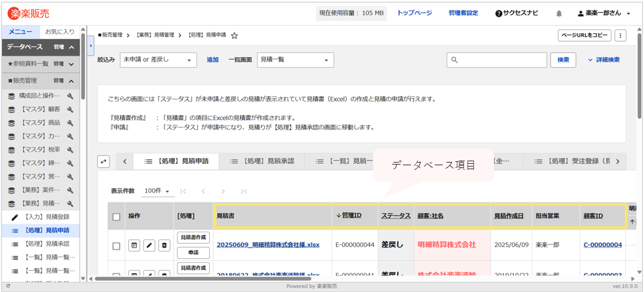The height and width of the screenshot is (292, 644).
Task: Expand the ★参照資料一覧 section
Action: pos(72,64)
